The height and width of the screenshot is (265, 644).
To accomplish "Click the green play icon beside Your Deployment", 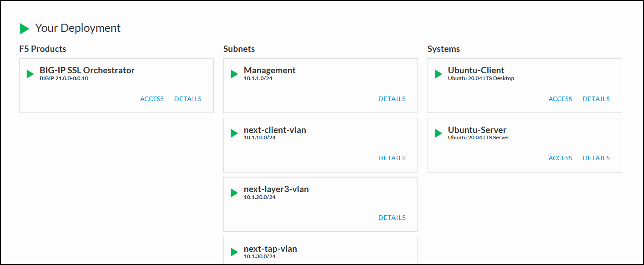I will 25,29.
